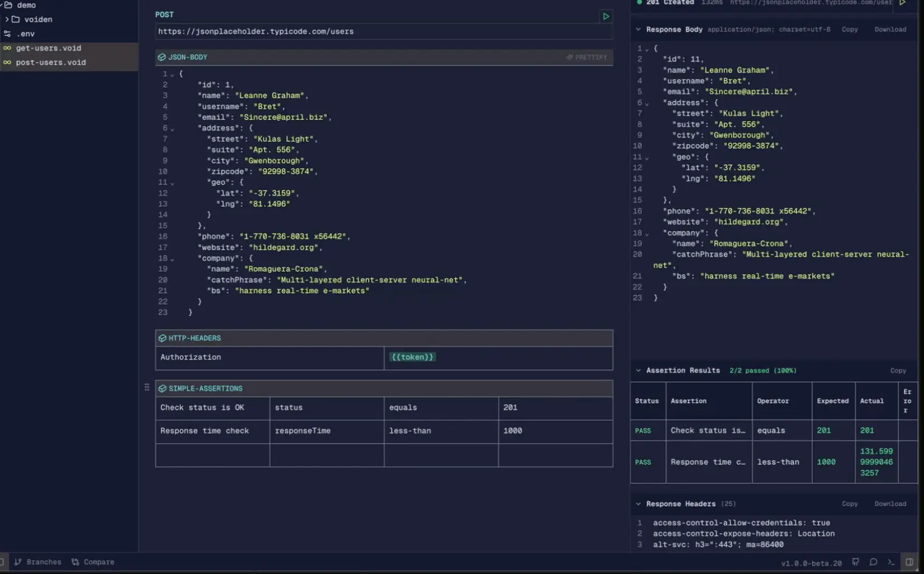Fold the "company" object in the request body
The width and height of the screenshot is (924, 574).
point(172,259)
